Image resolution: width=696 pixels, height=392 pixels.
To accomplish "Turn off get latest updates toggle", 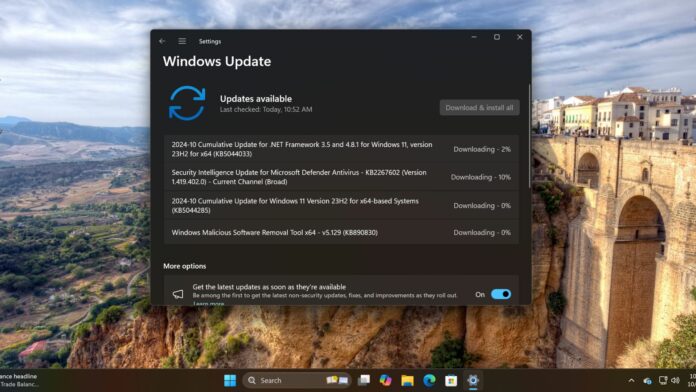I will point(501,294).
